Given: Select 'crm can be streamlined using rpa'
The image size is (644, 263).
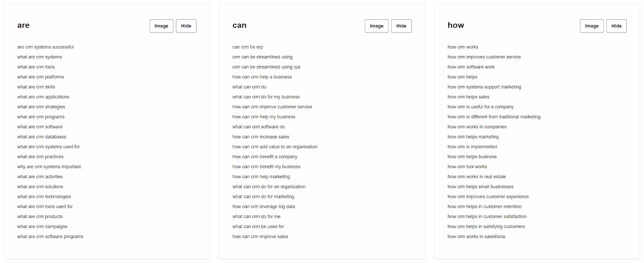Looking at the screenshot, I should click(x=266, y=67).
